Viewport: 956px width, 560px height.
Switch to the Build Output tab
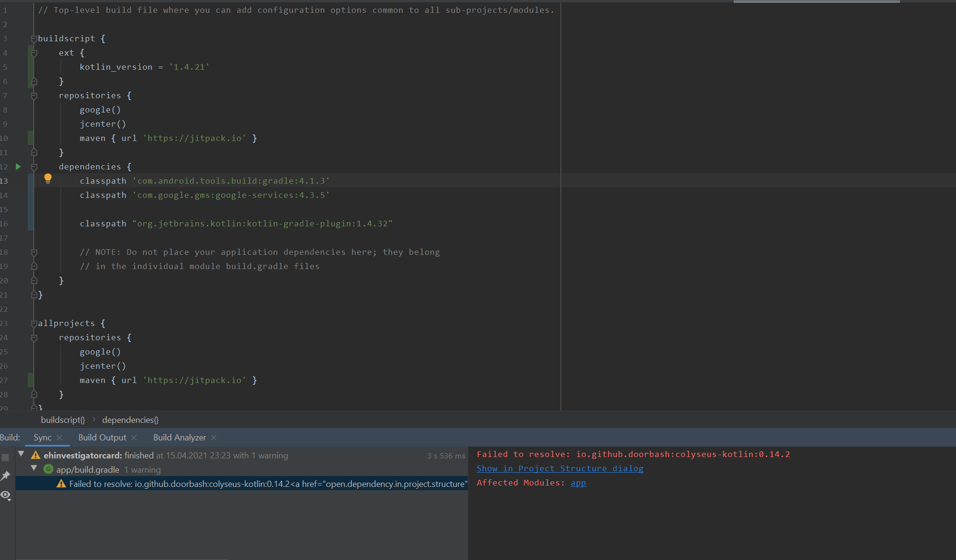pos(102,437)
